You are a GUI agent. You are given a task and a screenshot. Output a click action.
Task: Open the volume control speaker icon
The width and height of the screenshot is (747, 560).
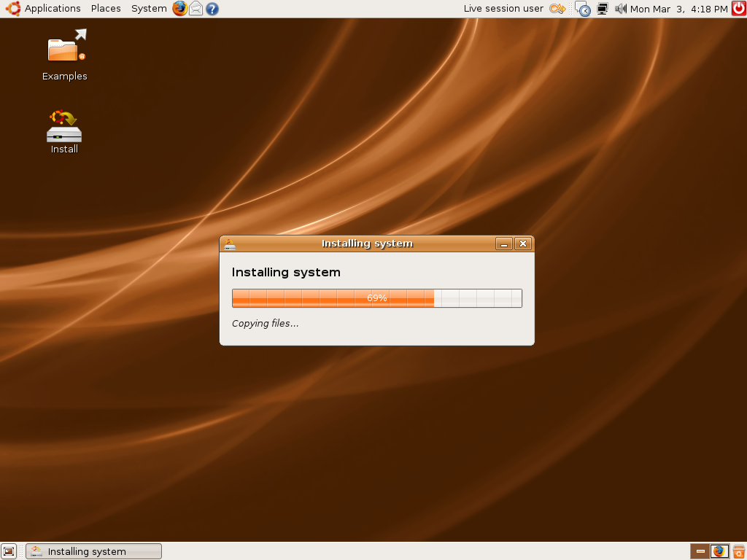(x=620, y=9)
